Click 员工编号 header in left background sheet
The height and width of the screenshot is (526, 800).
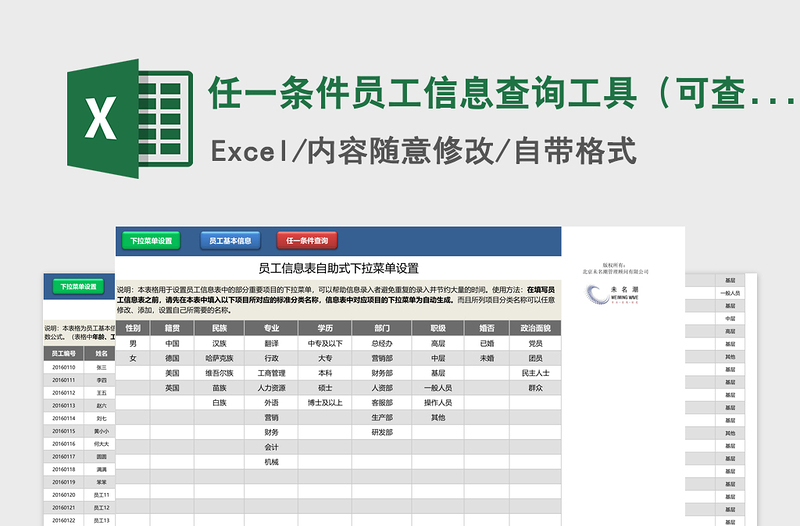(64, 353)
